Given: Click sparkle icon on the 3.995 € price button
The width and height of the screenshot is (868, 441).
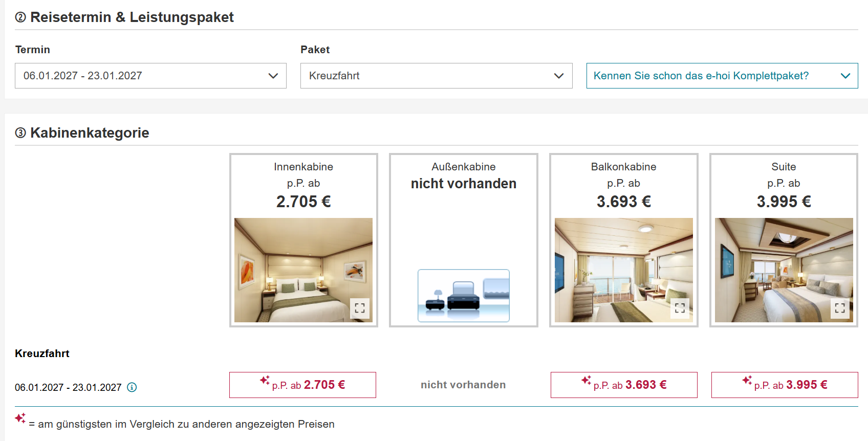Looking at the screenshot, I should coord(747,380).
